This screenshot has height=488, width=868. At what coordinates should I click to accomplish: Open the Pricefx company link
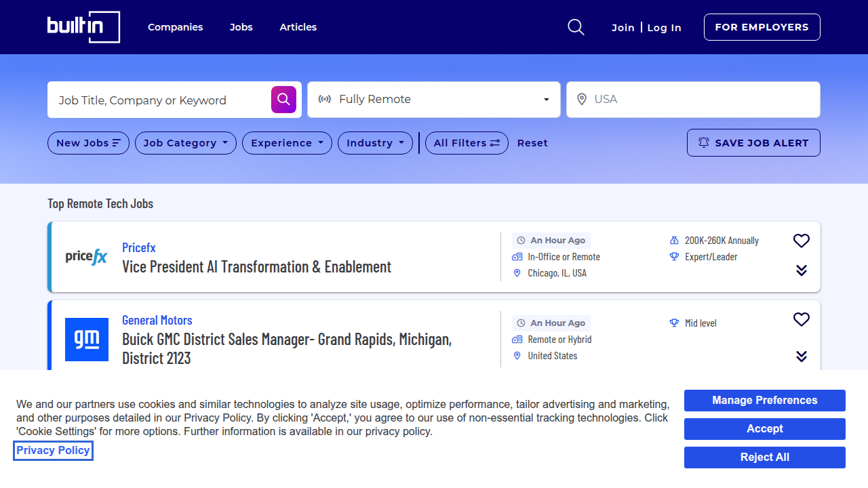[139, 247]
